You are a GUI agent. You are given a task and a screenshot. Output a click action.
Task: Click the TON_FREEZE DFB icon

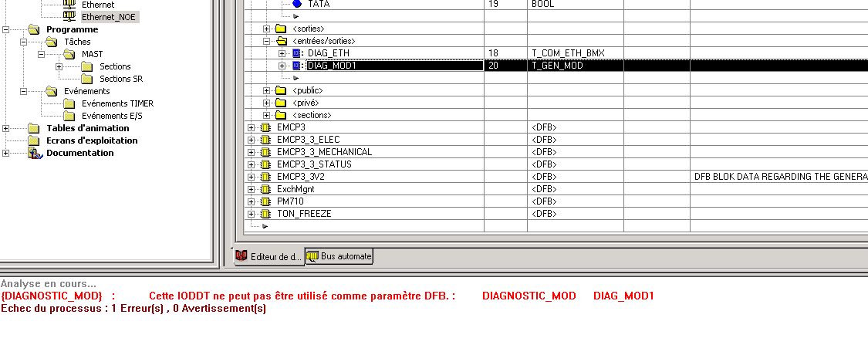pyautogui.click(x=265, y=214)
